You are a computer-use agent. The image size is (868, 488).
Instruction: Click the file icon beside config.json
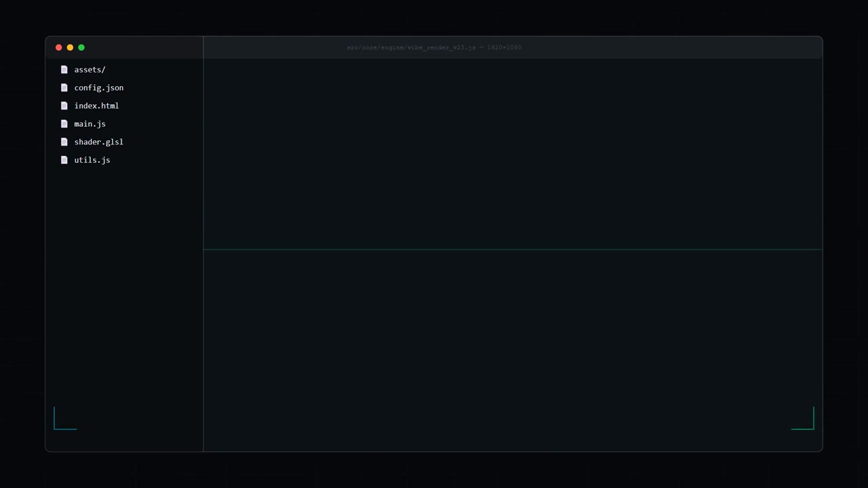tap(64, 87)
